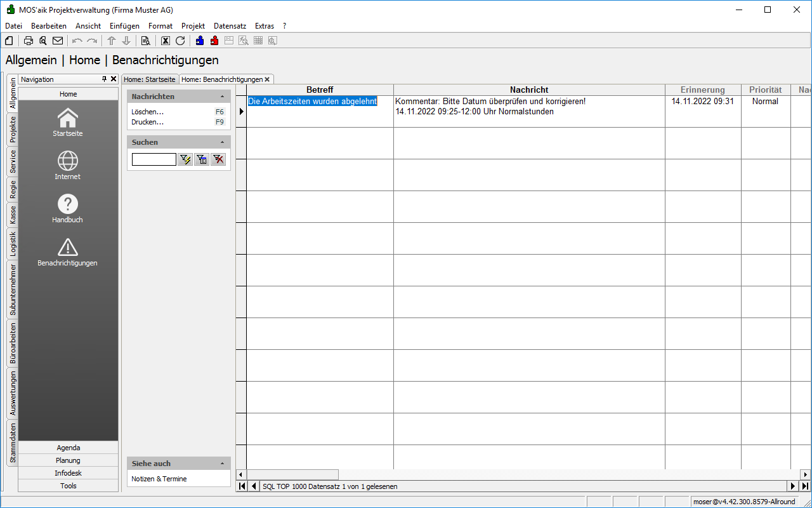Click the refresh circular arrow icon

pos(180,41)
